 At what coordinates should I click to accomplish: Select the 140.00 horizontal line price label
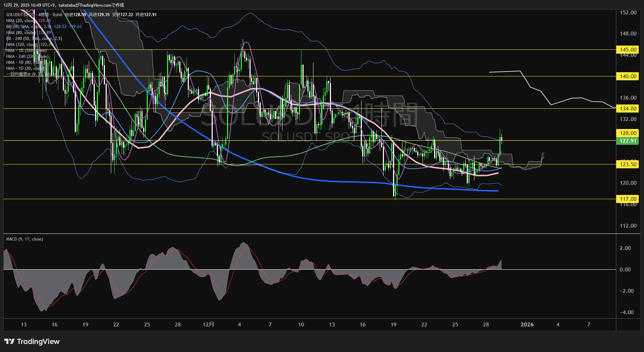(x=628, y=76)
